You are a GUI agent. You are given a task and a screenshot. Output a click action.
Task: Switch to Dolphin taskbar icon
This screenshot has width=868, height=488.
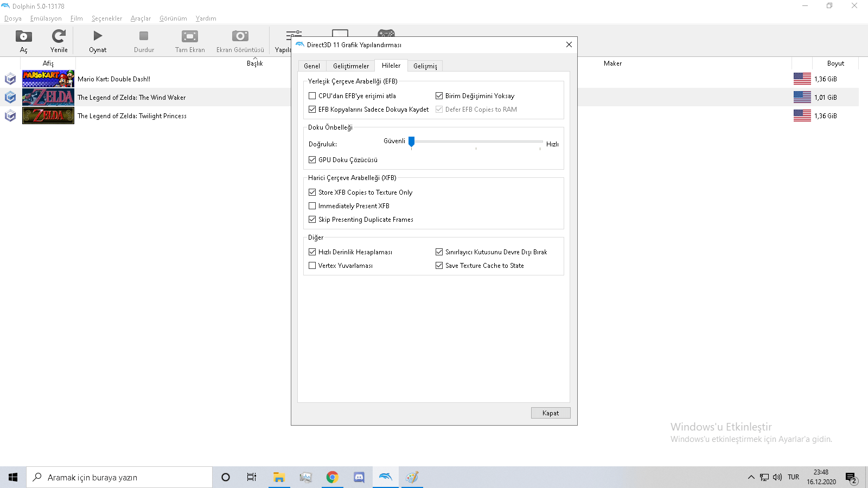click(385, 477)
